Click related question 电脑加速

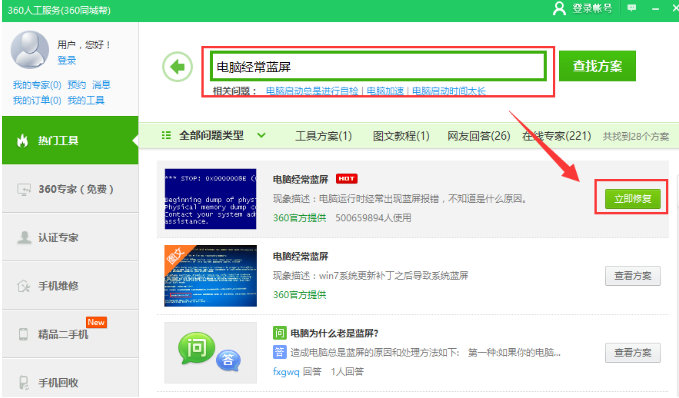[x=385, y=91]
